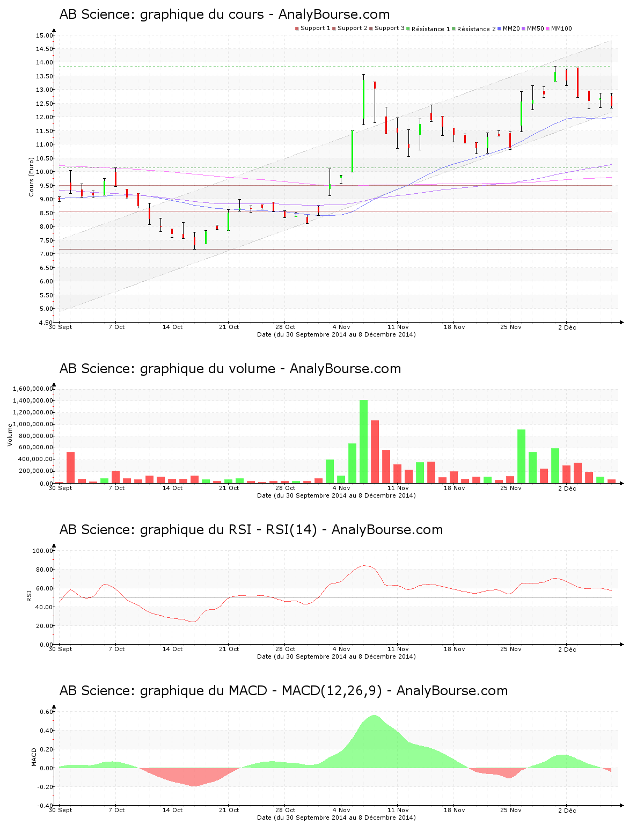Click the 7.00 value on price axis
Viewport: 644px width, 832px height.
[46, 254]
